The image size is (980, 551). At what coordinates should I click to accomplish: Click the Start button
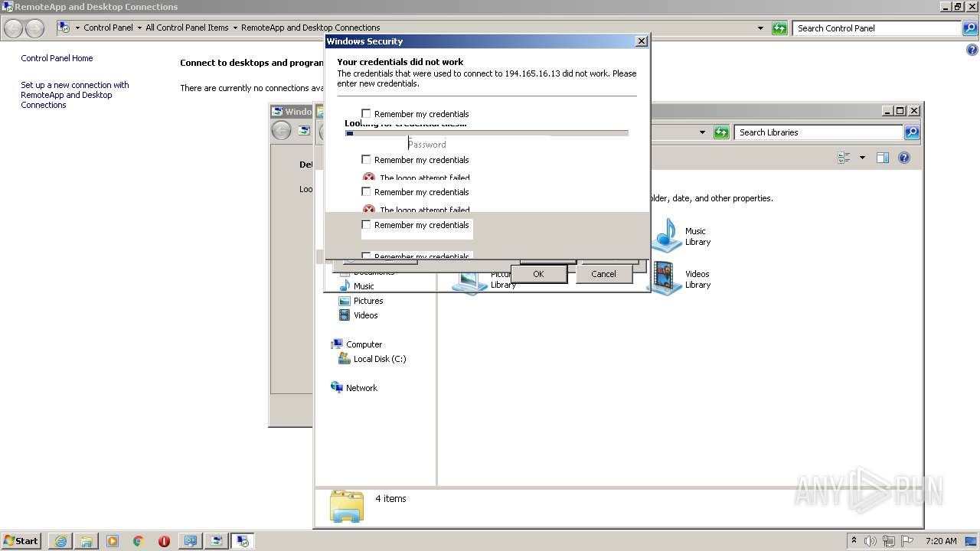[21, 540]
